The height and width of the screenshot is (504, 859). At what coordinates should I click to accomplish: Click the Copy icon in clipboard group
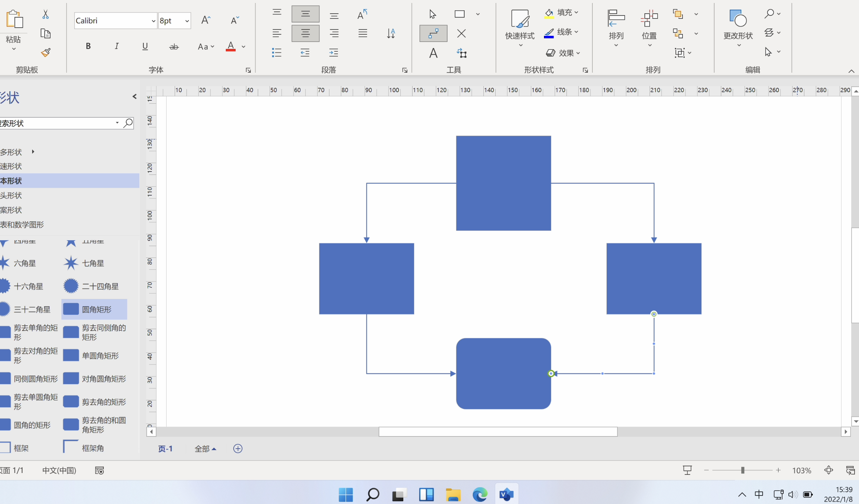point(45,34)
